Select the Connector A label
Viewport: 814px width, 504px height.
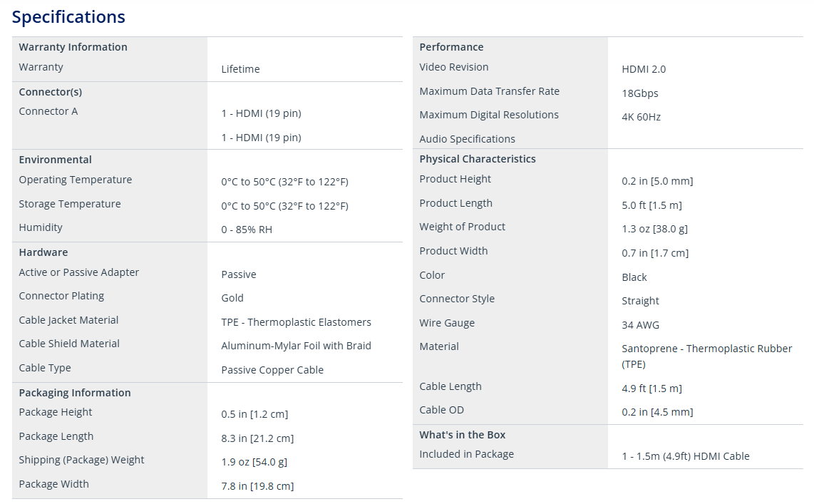tap(48, 111)
